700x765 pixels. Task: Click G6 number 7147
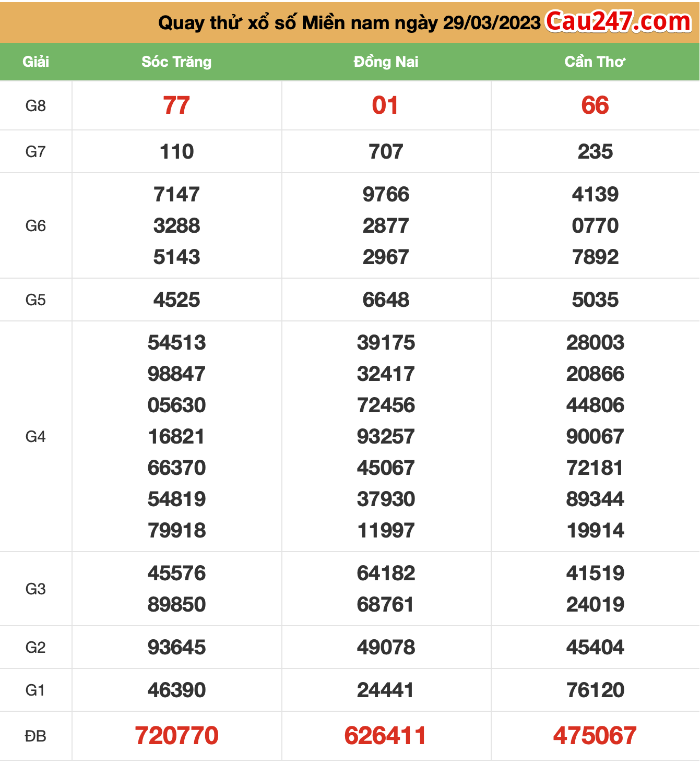[176, 195]
